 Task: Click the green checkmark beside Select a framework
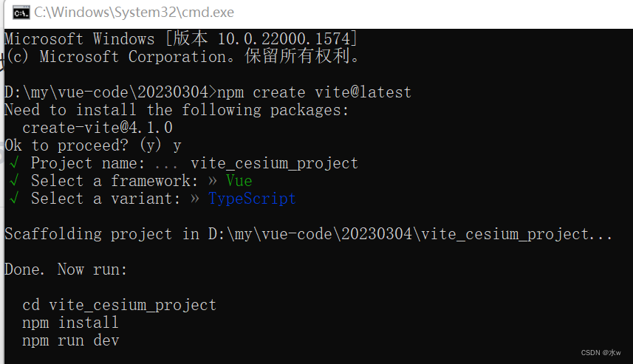[14, 181]
